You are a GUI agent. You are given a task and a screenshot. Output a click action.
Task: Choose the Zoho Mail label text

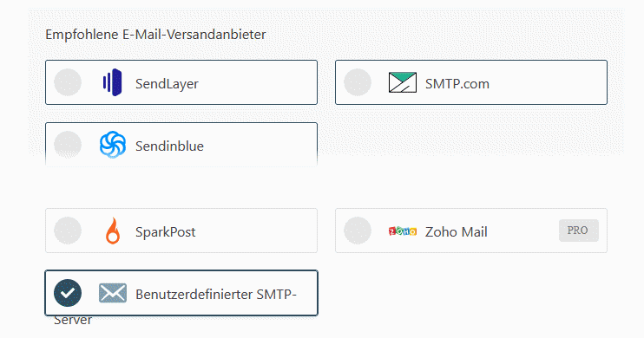coord(457,232)
